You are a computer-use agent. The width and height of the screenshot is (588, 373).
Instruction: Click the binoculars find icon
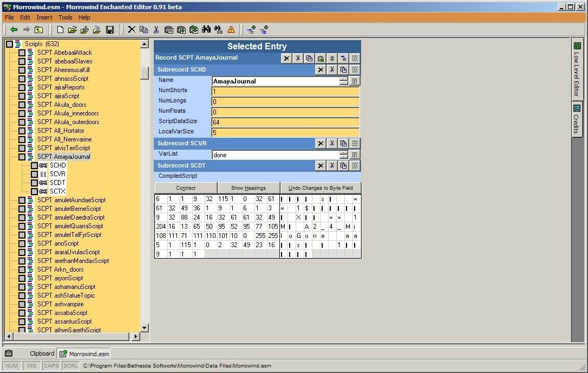[206, 30]
